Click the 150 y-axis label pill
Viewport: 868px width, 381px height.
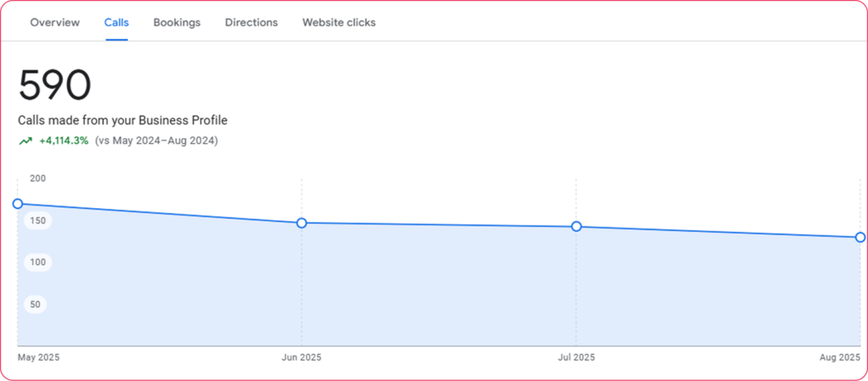[37, 220]
